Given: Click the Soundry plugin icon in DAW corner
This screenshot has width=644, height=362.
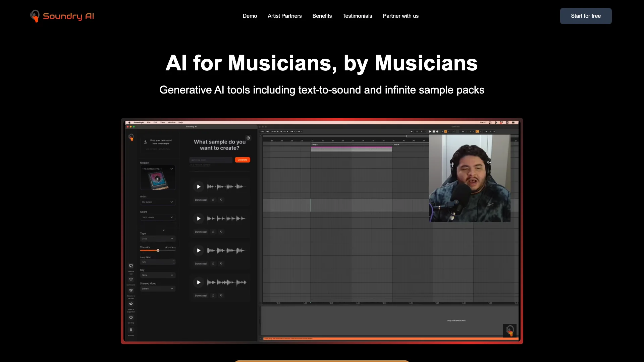Looking at the screenshot, I should click(510, 331).
